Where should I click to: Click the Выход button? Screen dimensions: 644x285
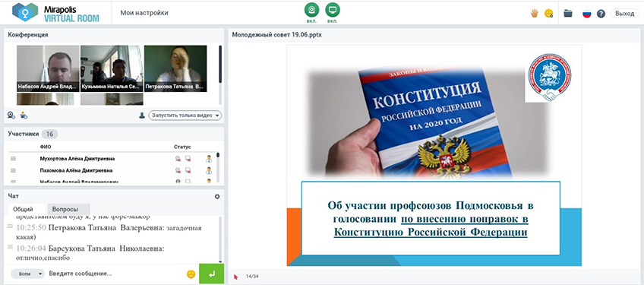[625, 14]
